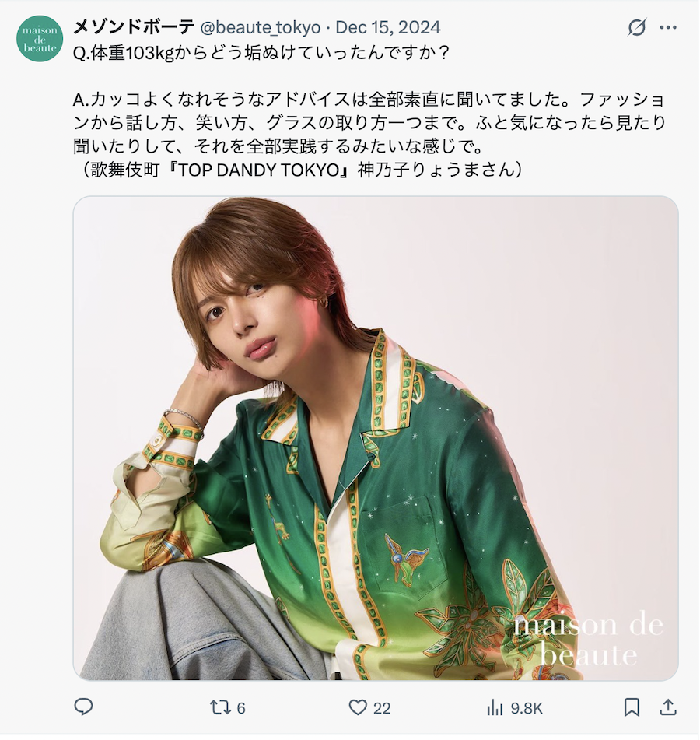Like the post with the heart icon
The image size is (700, 740).
(x=358, y=707)
